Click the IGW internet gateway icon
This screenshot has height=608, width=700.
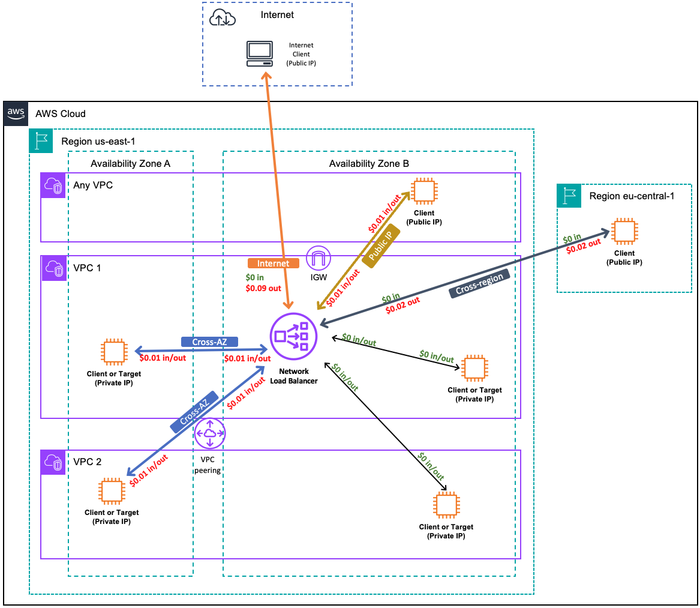(317, 257)
